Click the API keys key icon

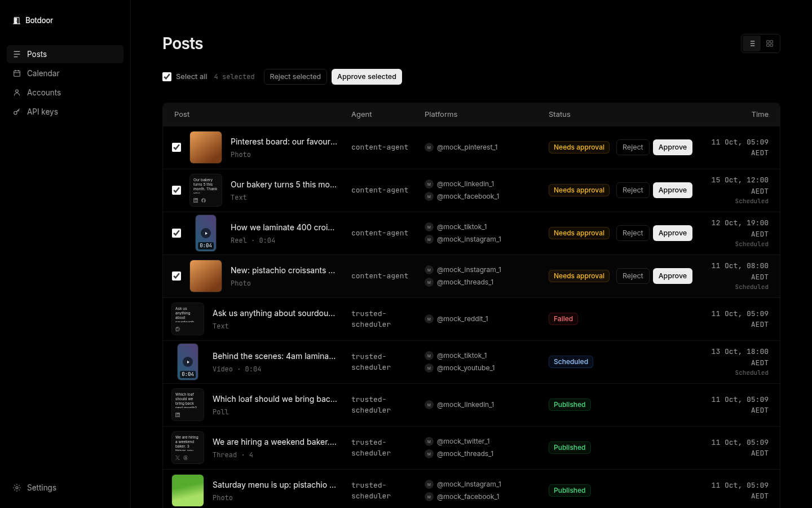[17, 112]
